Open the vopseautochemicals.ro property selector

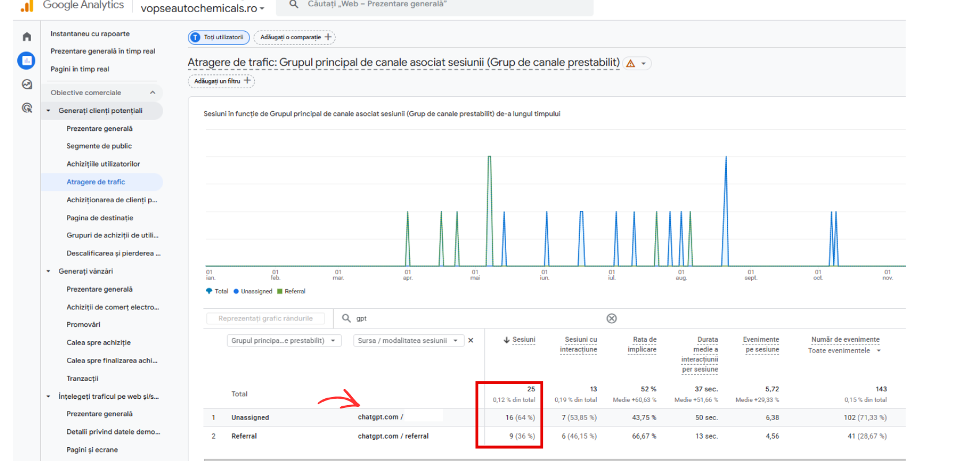coord(202,8)
